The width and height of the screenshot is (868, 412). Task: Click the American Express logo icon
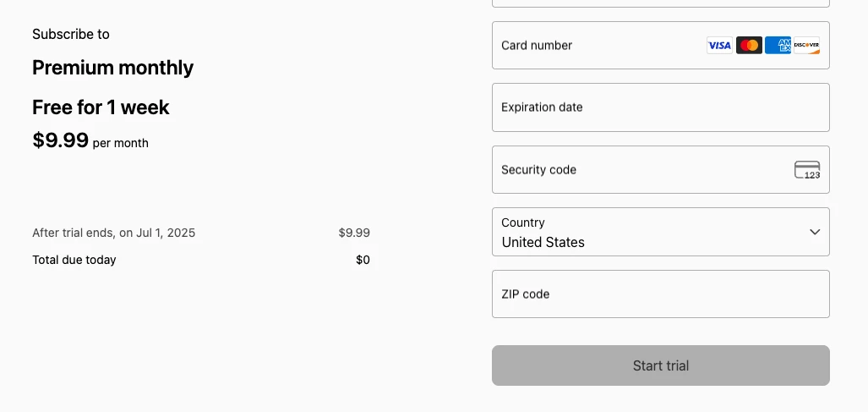pyautogui.click(x=778, y=46)
